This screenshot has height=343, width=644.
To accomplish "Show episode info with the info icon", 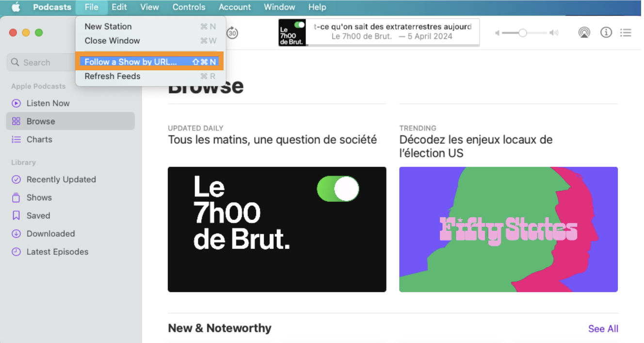I will pos(606,33).
